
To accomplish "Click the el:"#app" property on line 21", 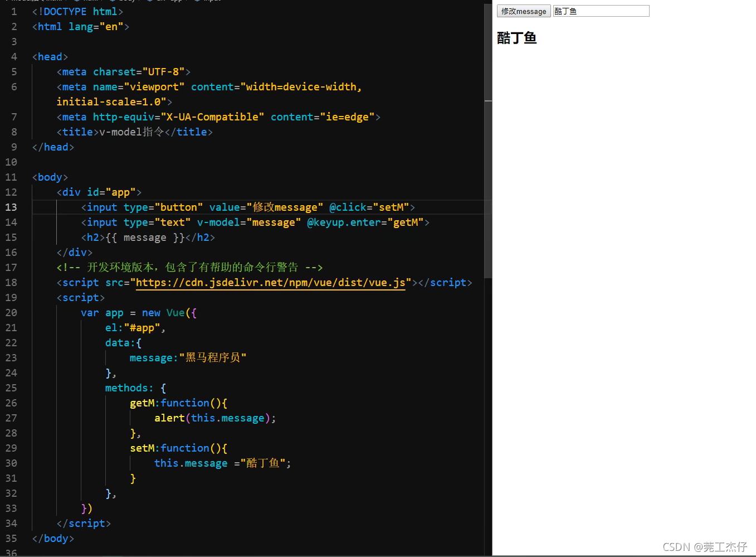I will pyautogui.click(x=133, y=328).
